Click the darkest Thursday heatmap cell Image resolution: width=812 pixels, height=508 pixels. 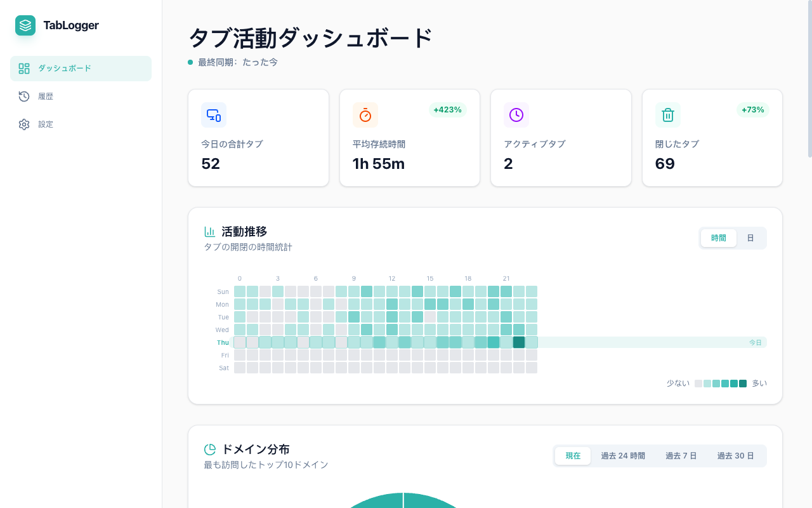coord(519,342)
